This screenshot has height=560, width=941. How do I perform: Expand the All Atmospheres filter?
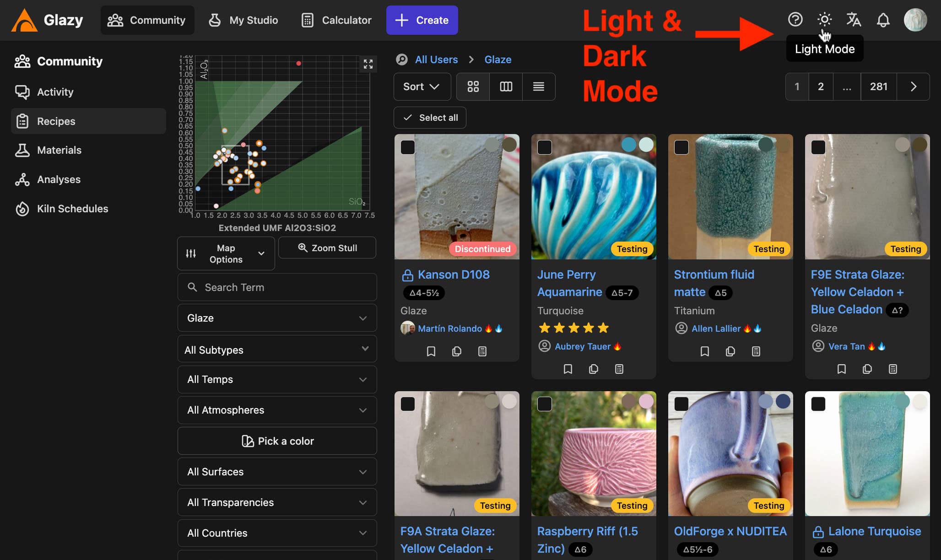point(277,410)
